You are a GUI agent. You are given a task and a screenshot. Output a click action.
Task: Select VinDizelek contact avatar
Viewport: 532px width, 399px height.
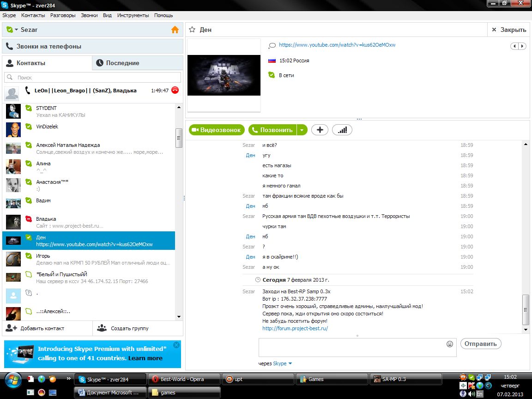point(13,130)
